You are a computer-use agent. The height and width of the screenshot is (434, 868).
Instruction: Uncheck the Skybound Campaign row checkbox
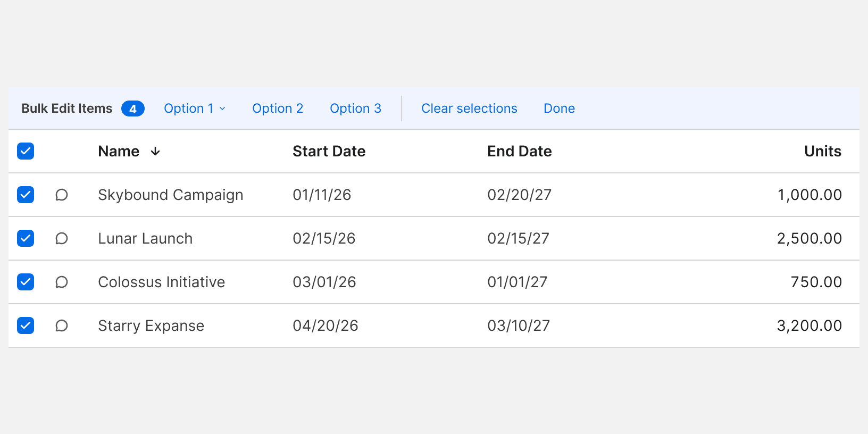pyautogui.click(x=26, y=195)
